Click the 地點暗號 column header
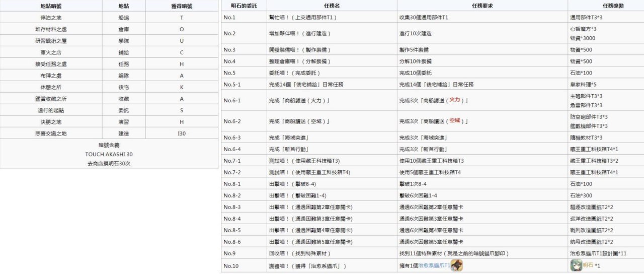The width and height of the screenshot is (644, 275). tap(51, 6)
